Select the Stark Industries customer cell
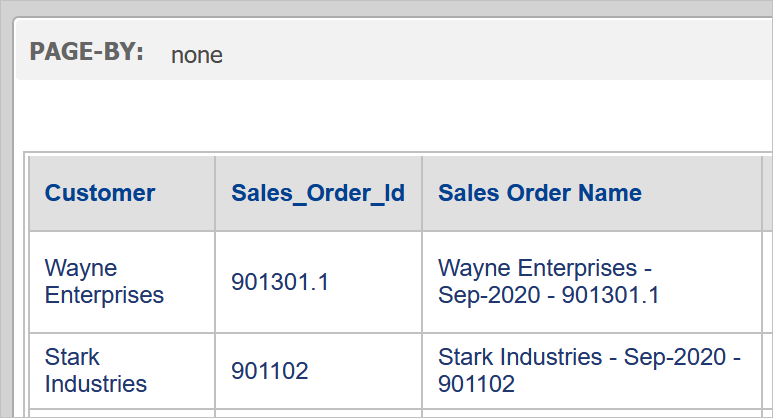Screen dimensions: 773x418 (122, 371)
